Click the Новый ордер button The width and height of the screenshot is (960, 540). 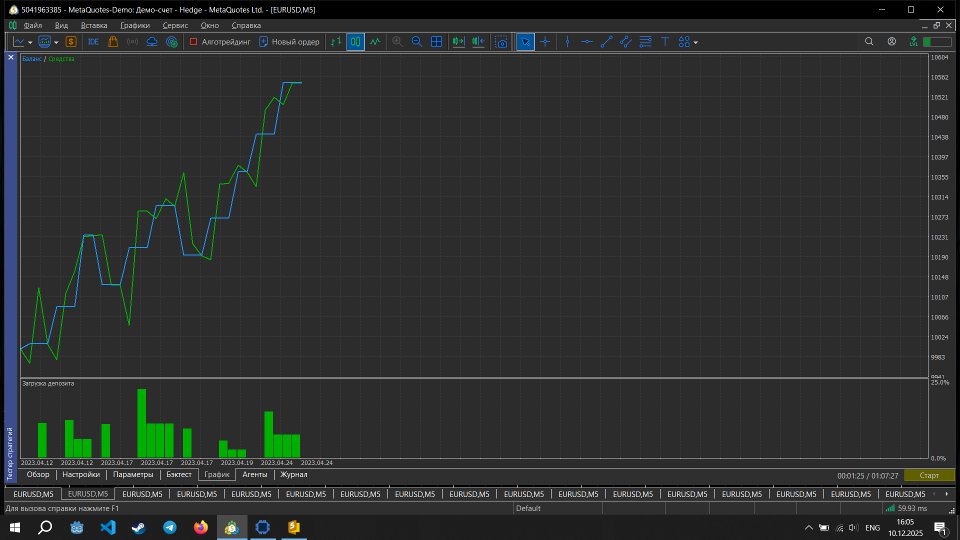tap(289, 42)
